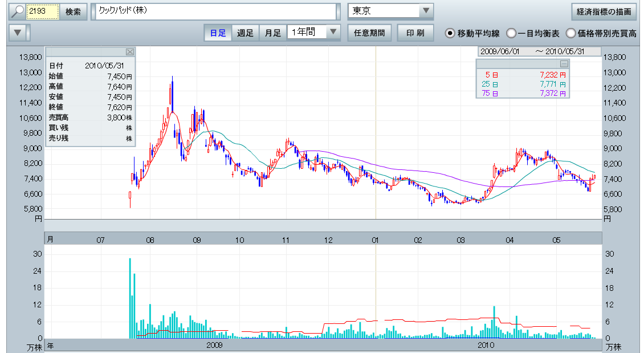Close the price data info panel
Viewport: 644px width, 353px height.
(130, 52)
